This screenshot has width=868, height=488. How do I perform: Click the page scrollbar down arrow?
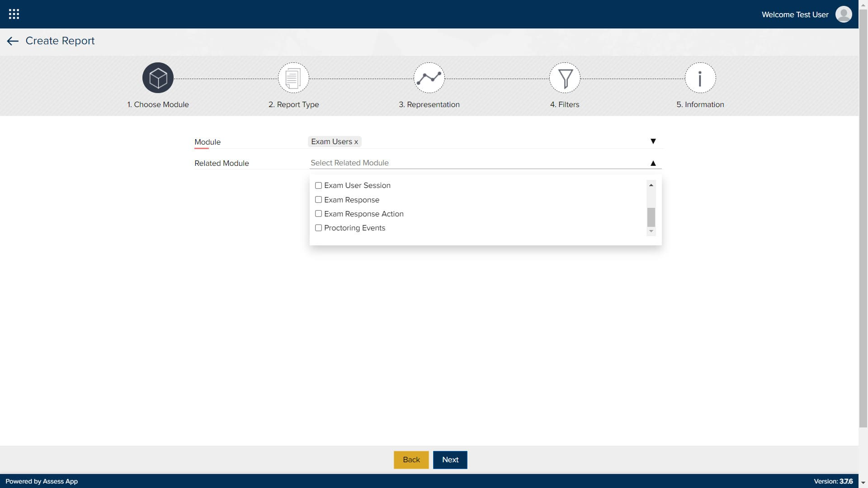click(863, 483)
